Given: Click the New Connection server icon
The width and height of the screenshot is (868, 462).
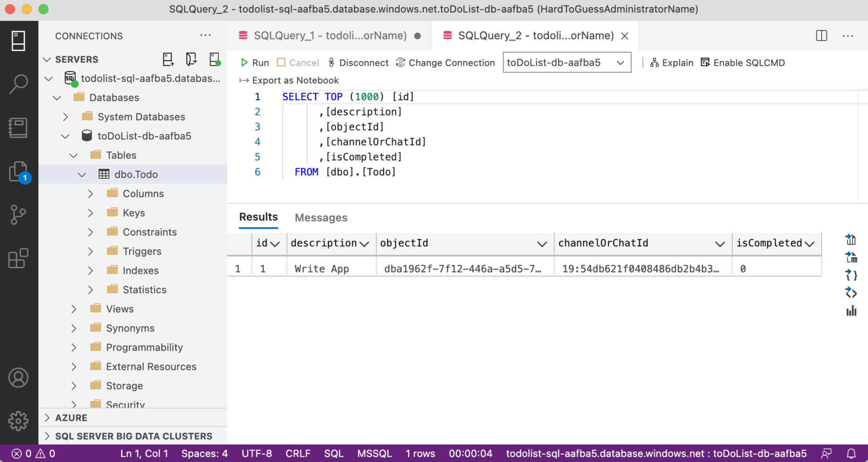Looking at the screenshot, I should pos(168,59).
